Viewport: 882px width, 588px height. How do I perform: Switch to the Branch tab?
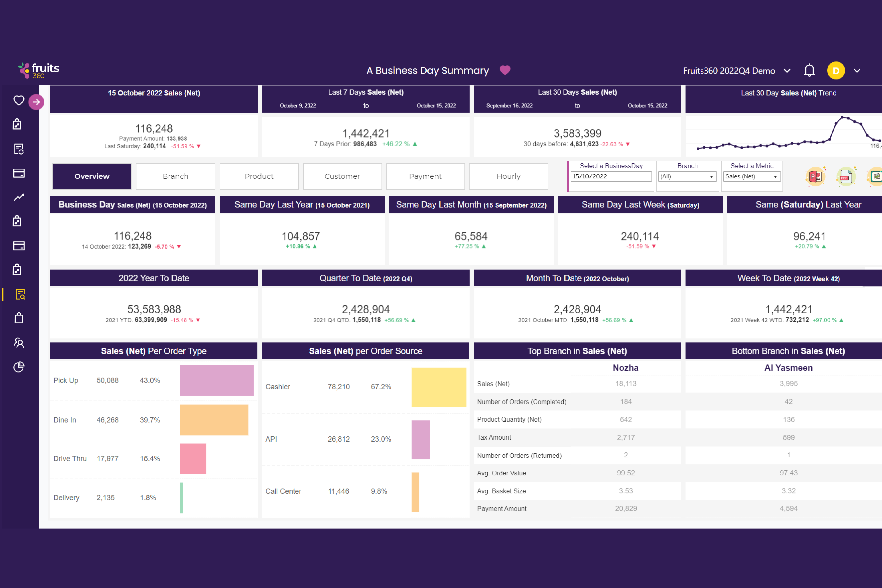point(176,175)
